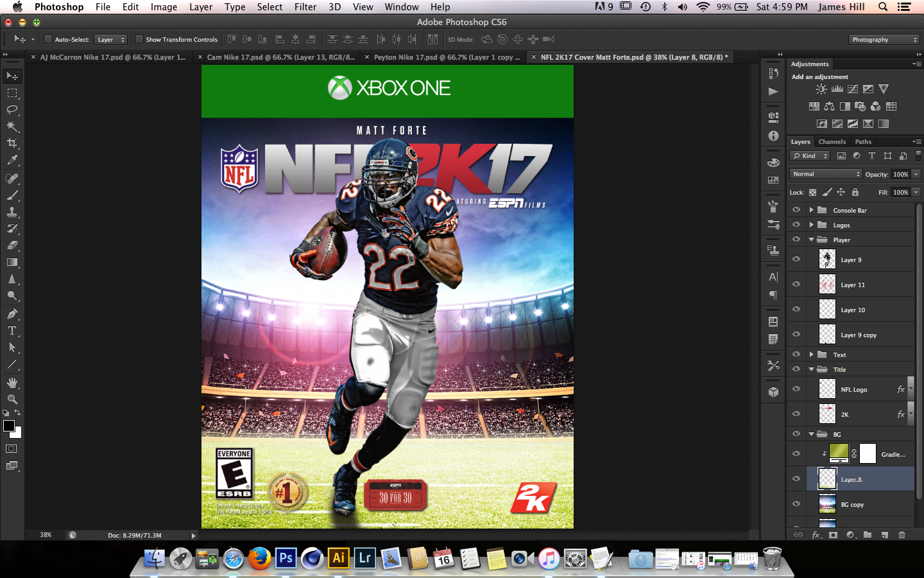Collapse the Player group

pos(811,240)
